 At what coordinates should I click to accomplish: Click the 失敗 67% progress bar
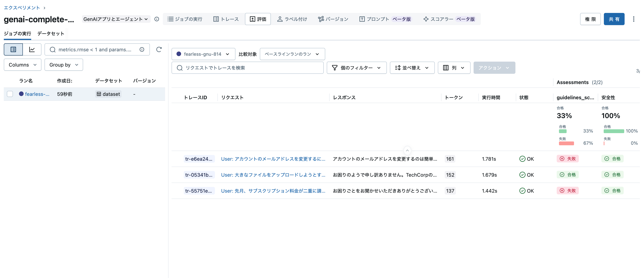(567, 143)
